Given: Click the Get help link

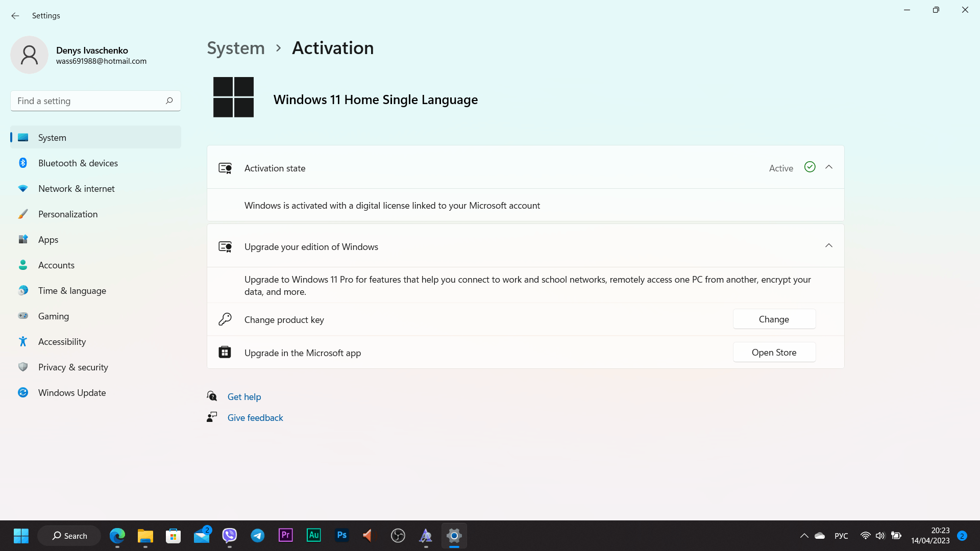Looking at the screenshot, I should pos(244,396).
